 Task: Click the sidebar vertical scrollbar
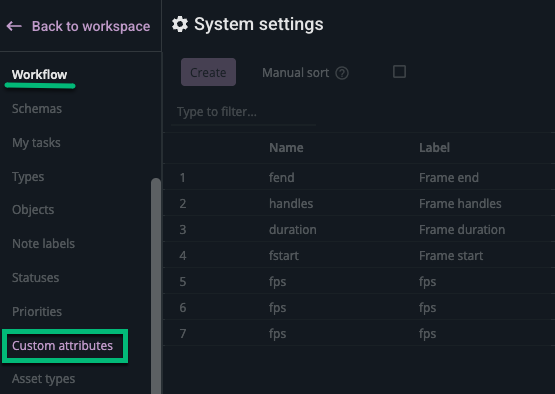pyautogui.click(x=156, y=285)
